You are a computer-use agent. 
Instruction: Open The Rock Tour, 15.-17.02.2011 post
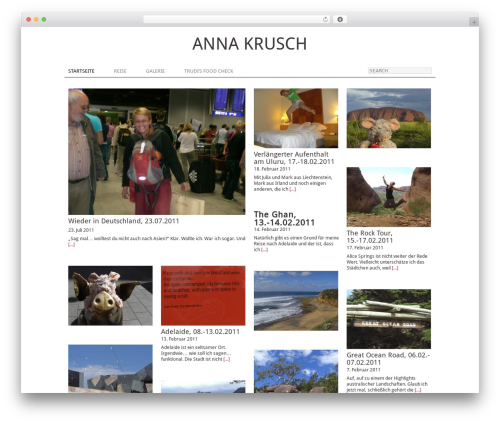(x=370, y=237)
